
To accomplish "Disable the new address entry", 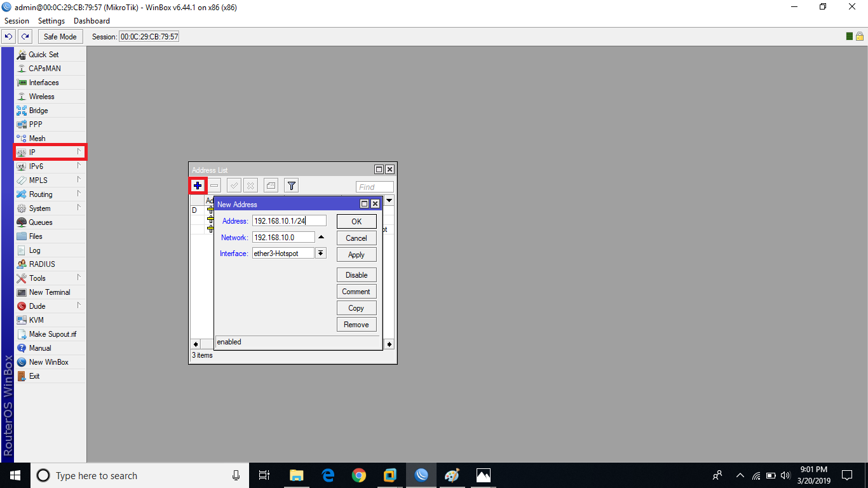I will tap(356, 274).
